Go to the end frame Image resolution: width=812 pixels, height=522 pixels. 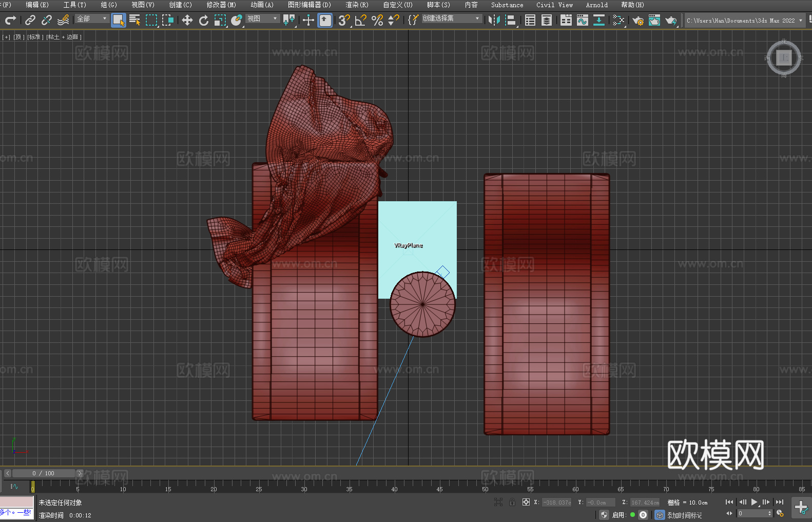coord(780,502)
